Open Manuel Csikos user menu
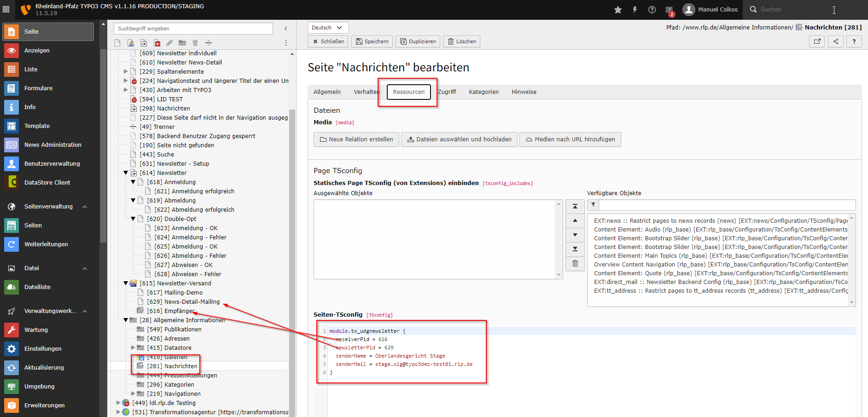This screenshot has width=868, height=417. [711, 10]
